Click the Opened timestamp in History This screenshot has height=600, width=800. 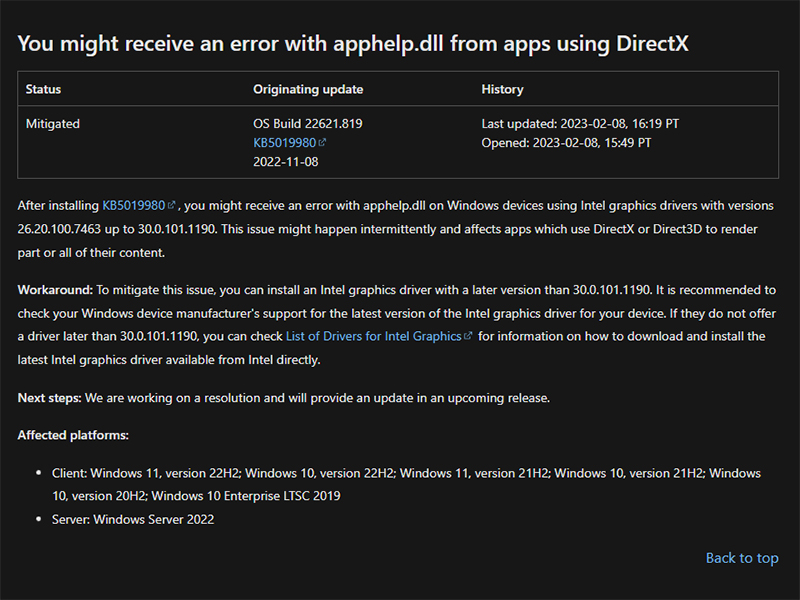click(x=566, y=142)
